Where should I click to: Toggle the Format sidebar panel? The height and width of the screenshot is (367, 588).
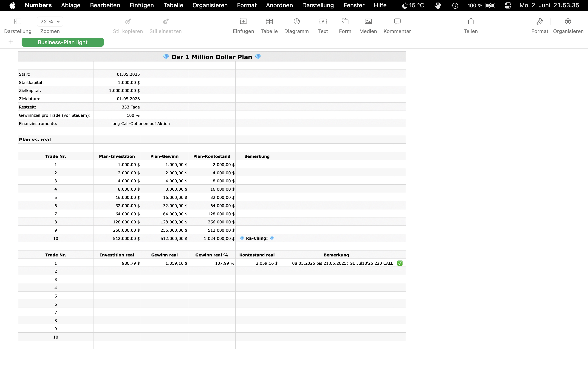(540, 22)
